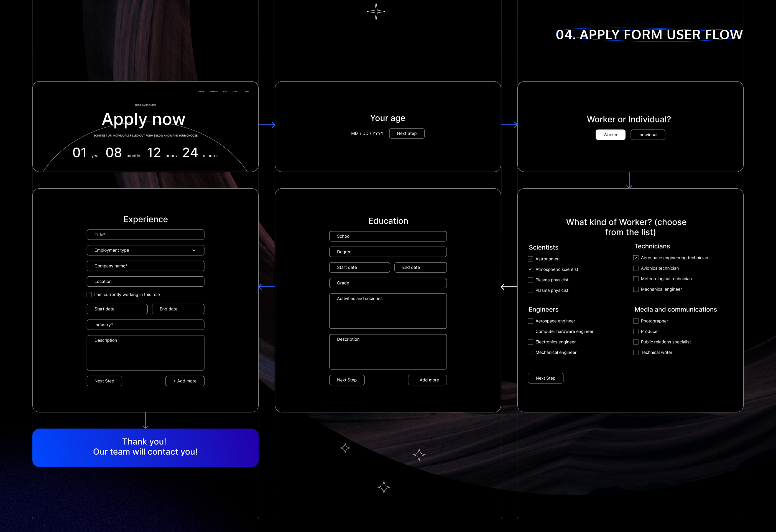
Task: Check the Photographer option
Action: pos(636,321)
